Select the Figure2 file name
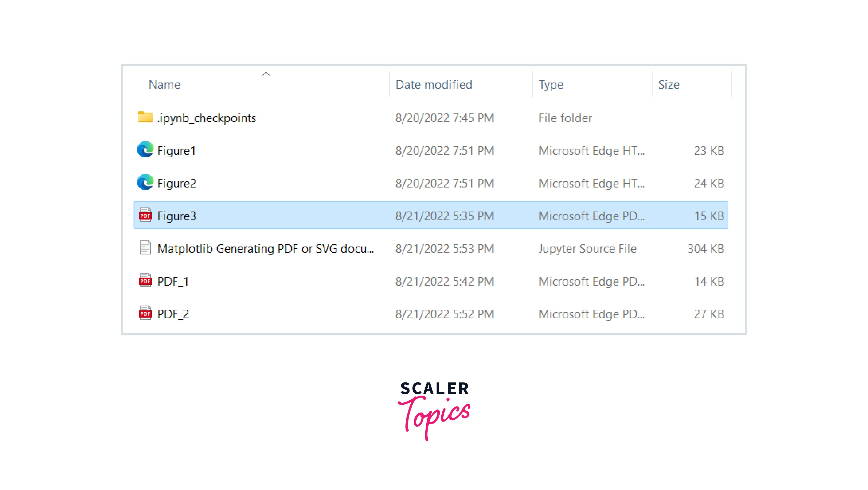 177,183
